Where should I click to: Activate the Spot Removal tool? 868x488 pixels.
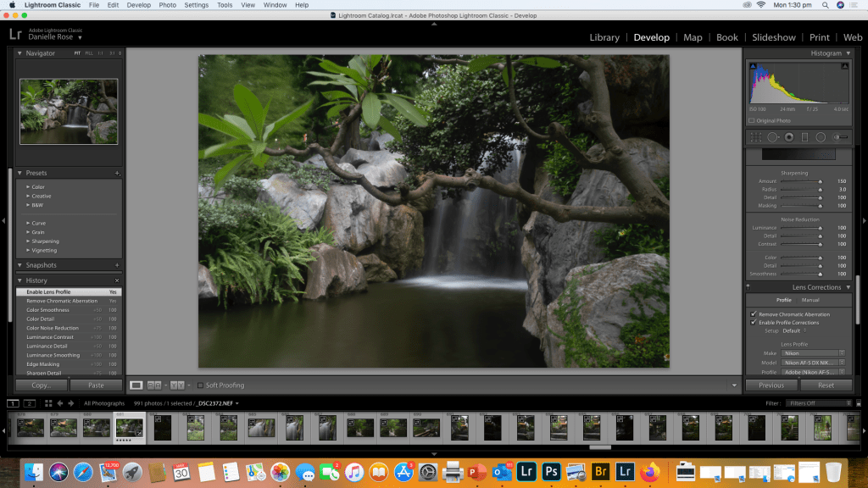click(x=772, y=136)
